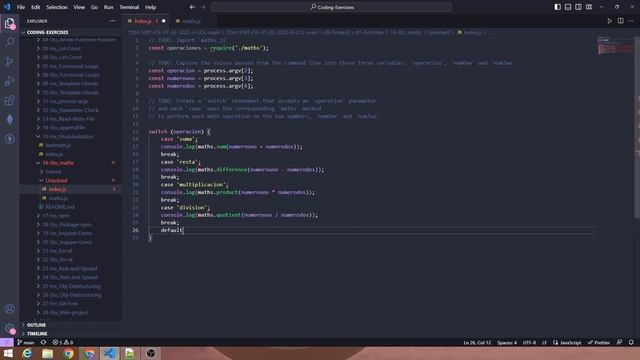Collapse the 16-Stu_maths folder
The image size is (640, 360).
coord(58,163)
